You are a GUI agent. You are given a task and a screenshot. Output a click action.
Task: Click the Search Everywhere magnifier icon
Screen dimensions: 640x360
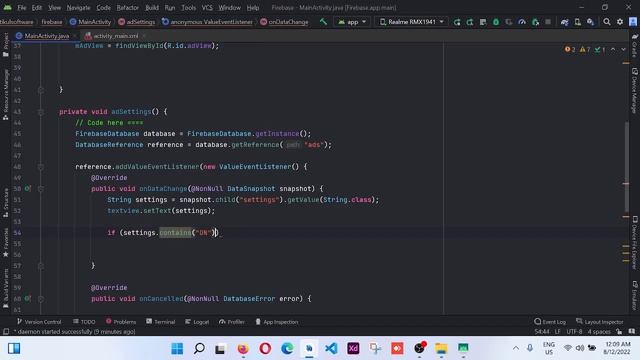pyautogui.click(x=607, y=22)
